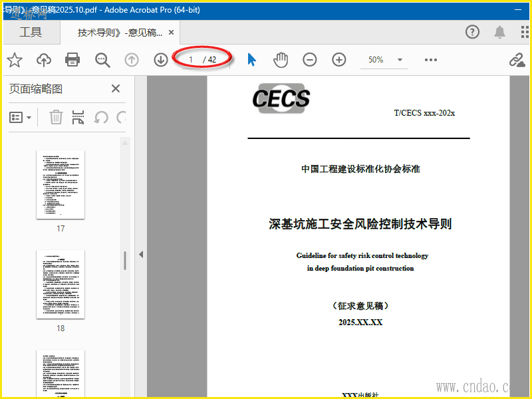
Task: Go to previous page arrow
Action: pyautogui.click(x=132, y=60)
